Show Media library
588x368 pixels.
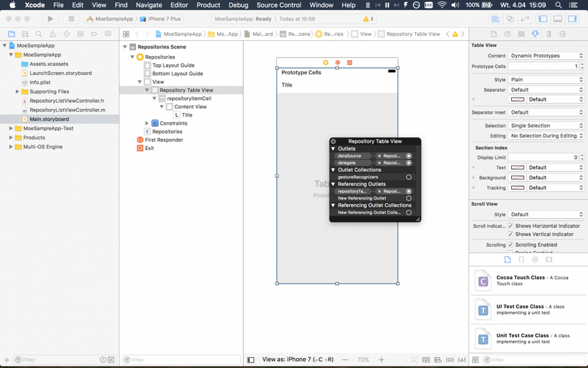[x=549, y=260]
